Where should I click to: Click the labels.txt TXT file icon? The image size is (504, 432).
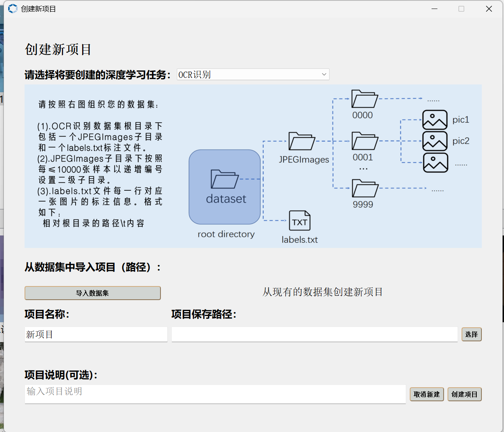tap(300, 221)
